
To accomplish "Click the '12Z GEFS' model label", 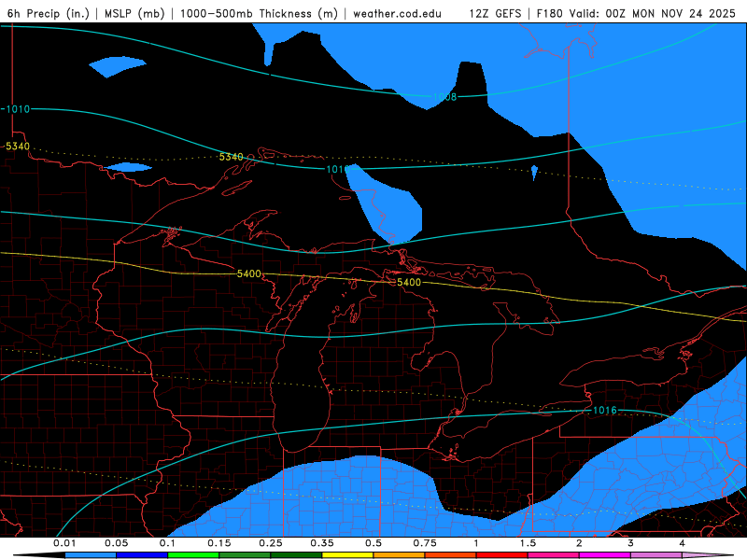I will tap(496, 13).
